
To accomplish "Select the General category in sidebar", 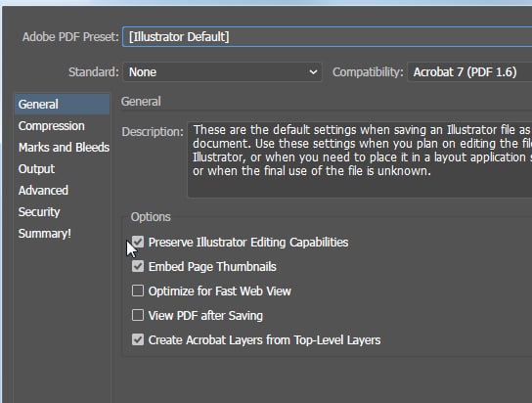I will coord(62,104).
